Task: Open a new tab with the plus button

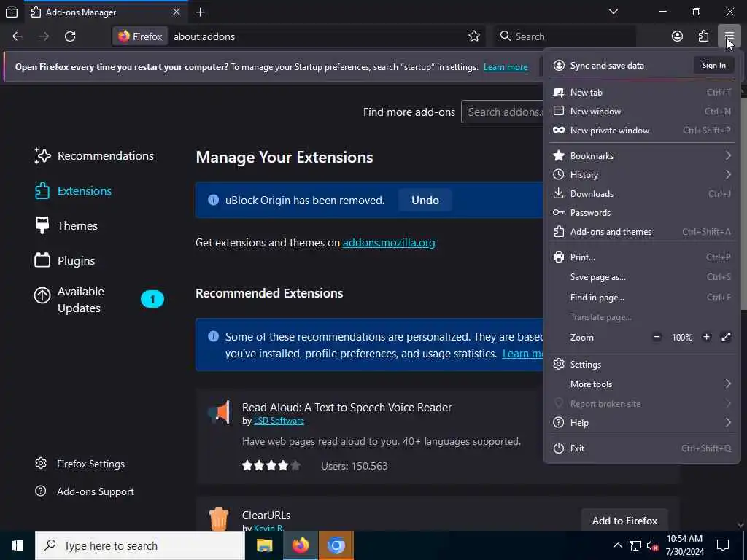Action: point(200,12)
